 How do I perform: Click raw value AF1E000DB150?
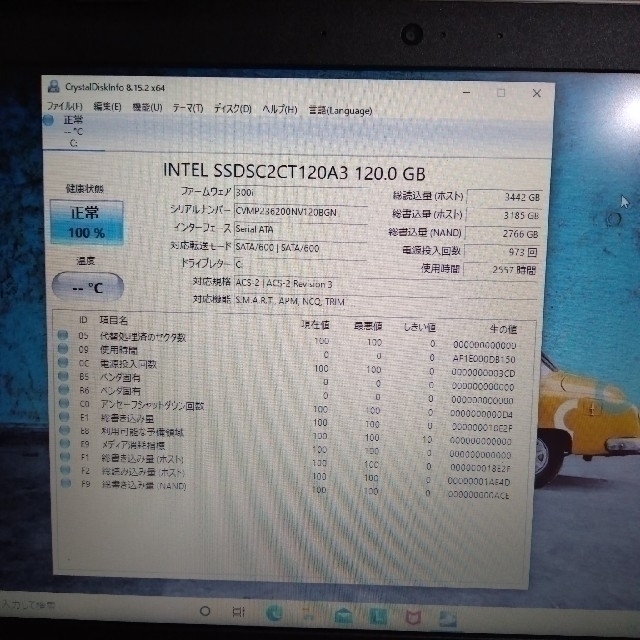click(x=484, y=359)
